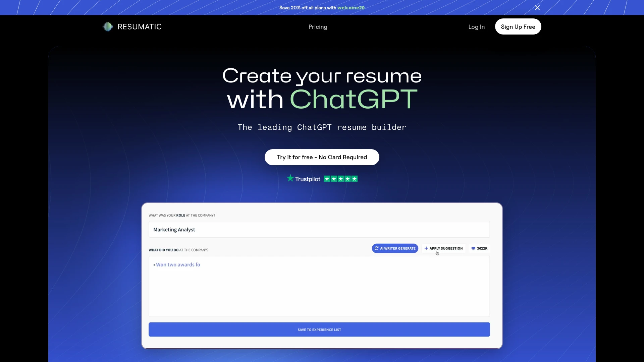Click the 3622K usage counter

482,248
